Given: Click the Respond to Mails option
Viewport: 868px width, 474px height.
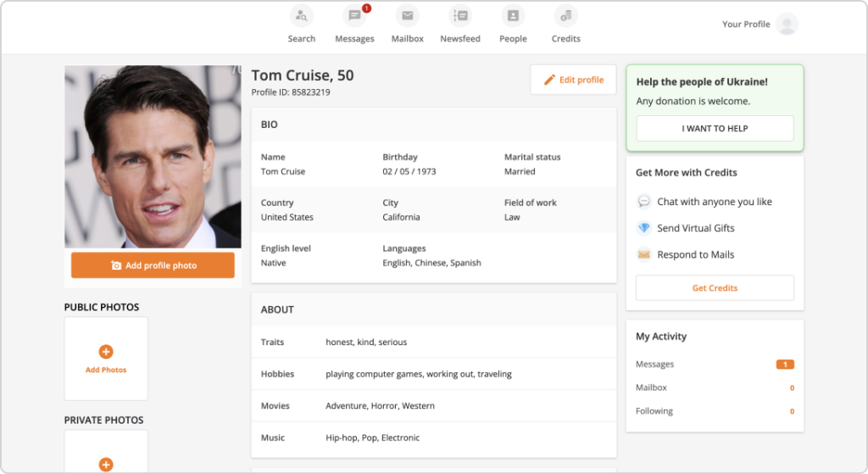Looking at the screenshot, I should [695, 254].
